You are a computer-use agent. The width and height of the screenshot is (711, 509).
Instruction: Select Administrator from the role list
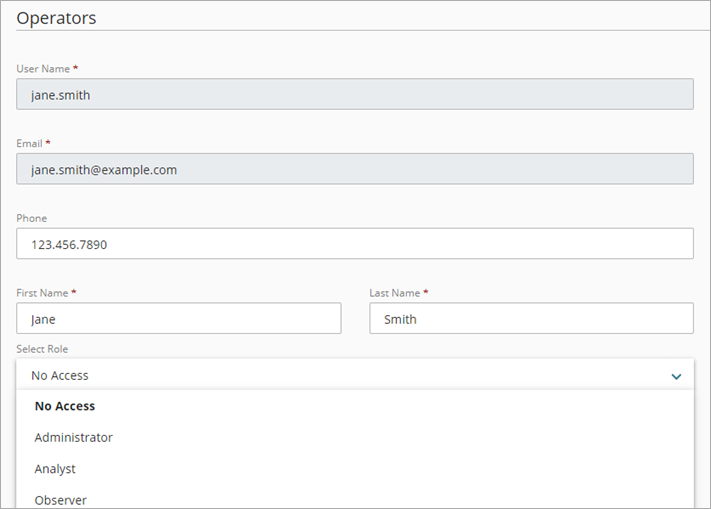tap(74, 437)
